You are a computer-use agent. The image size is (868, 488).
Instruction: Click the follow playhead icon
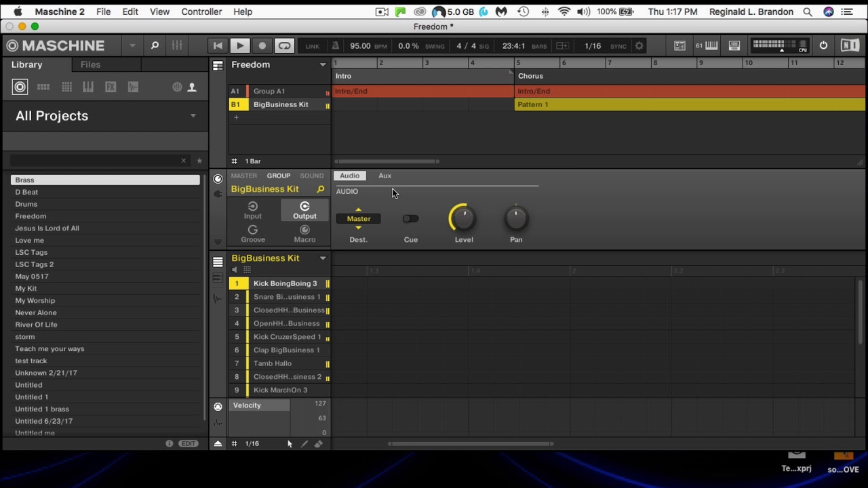(x=562, y=46)
